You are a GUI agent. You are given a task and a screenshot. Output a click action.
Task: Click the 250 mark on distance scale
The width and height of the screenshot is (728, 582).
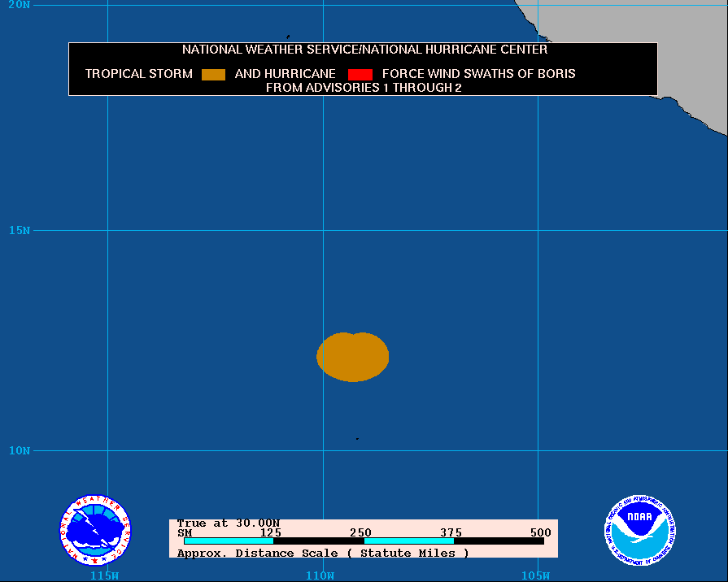(x=361, y=532)
